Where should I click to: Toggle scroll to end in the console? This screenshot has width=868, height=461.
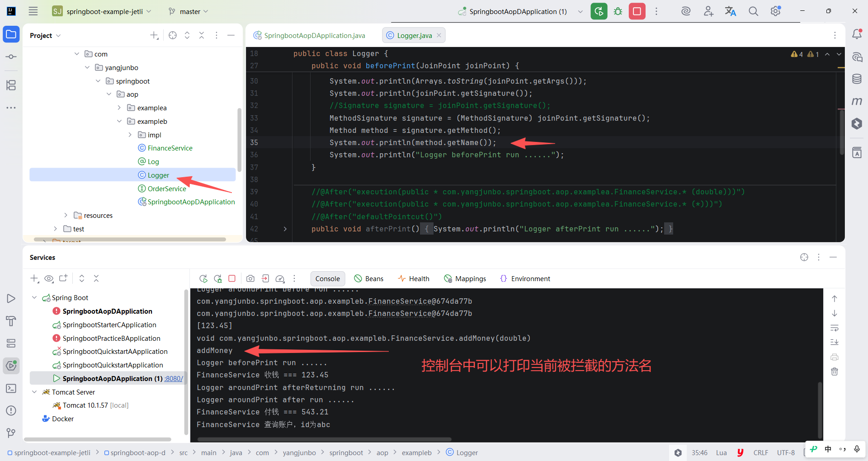tap(835, 342)
